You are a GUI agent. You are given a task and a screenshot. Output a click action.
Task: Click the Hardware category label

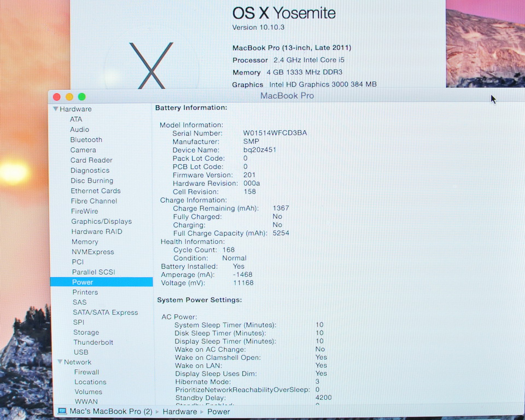tap(75, 109)
